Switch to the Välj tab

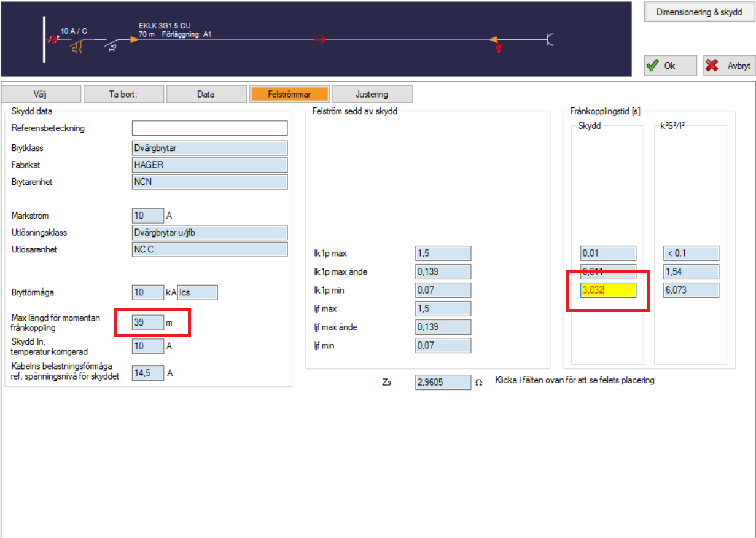pyautogui.click(x=41, y=94)
